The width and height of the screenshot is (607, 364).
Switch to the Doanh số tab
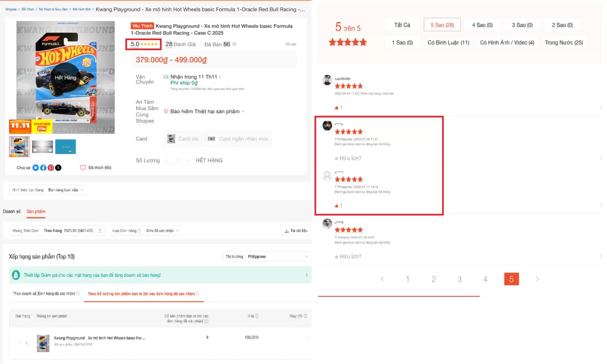point(12,211)
